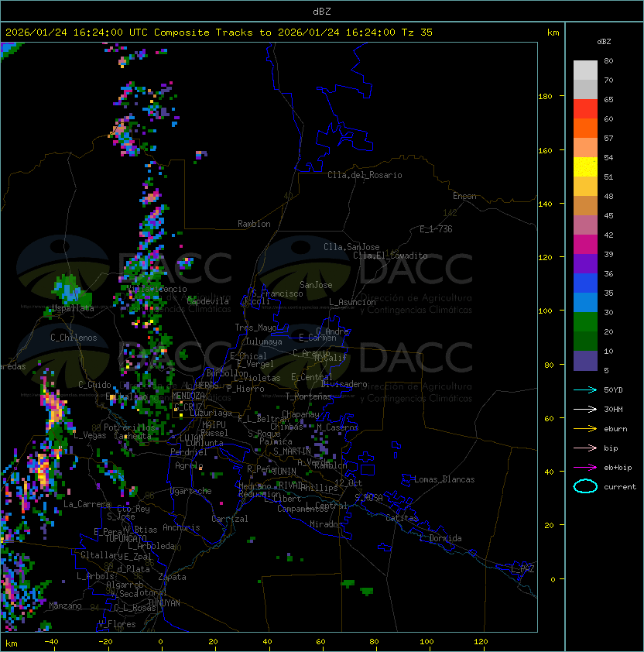
Task: Click the pink bip arrow in legend
Action: (x=585, y=448)
